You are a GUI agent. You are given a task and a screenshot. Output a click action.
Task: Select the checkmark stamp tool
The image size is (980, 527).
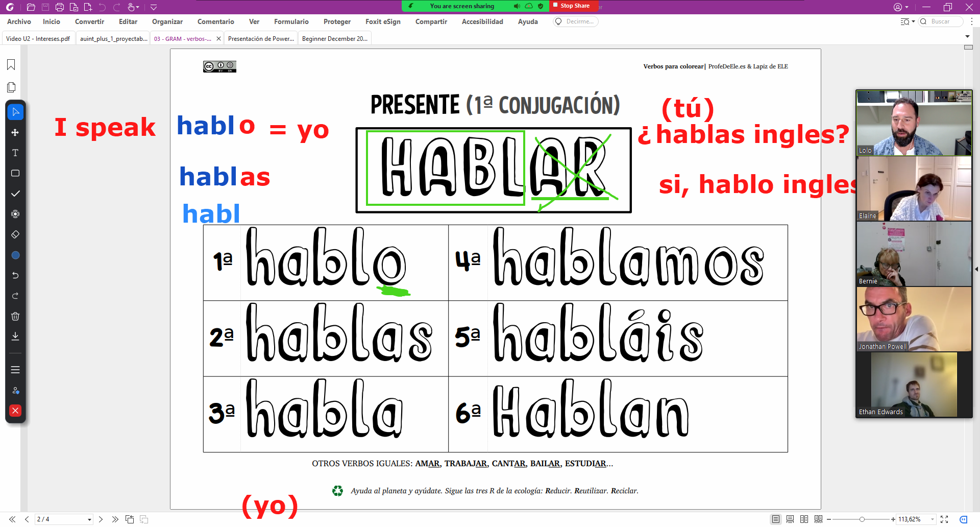[x=15, y=194]
